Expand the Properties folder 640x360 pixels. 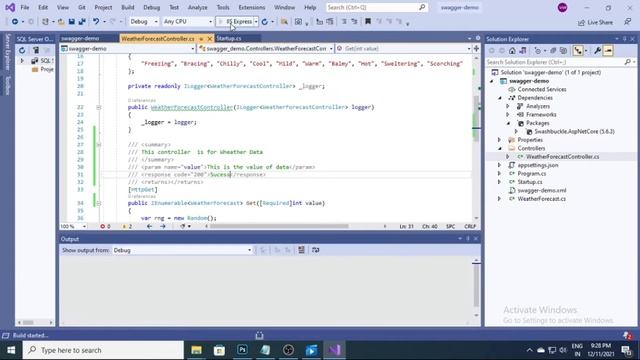point(500,140)
